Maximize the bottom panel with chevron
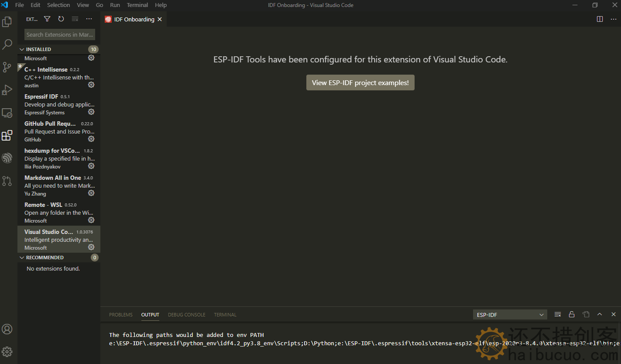The image size is (621, 364). click(x=600, y=314)
